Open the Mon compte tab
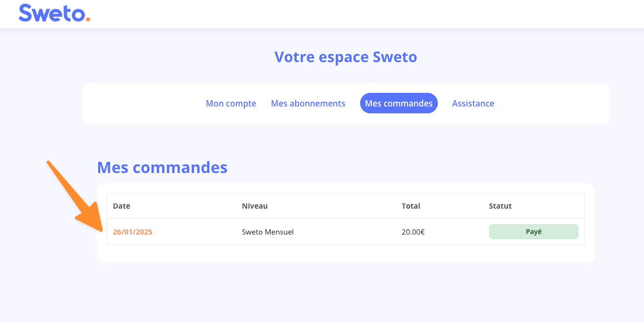The width and height of the screenshot is (644, 323). click(x=231, y=104)
